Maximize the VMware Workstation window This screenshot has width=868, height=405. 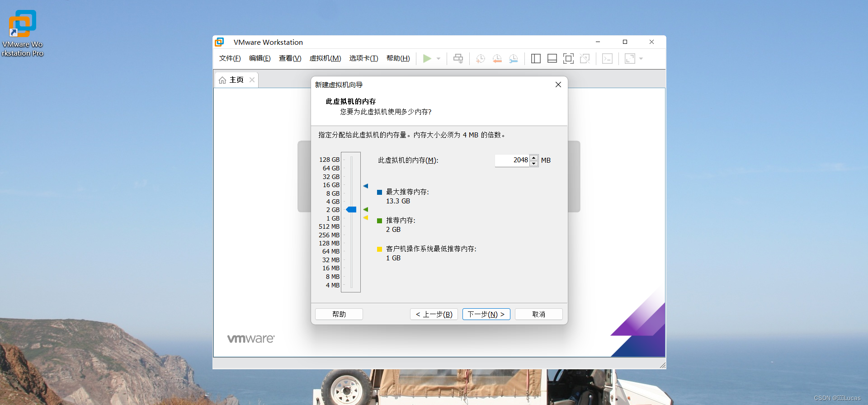(625, 42)
